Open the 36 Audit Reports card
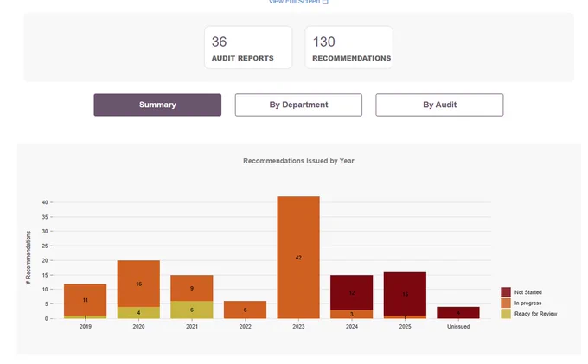This screenshot has width=588, height=364. [x=248, y=48]
